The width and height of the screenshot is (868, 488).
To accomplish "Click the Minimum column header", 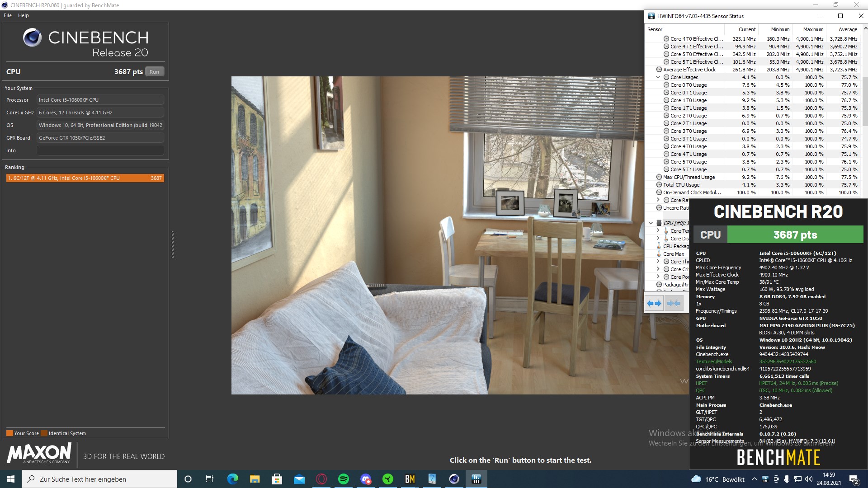I will (x=775, y=29).
